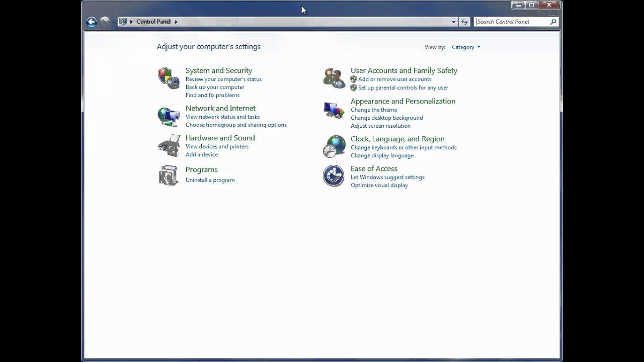Click the 'View by:' label text
644x362 pixels.
[435, 47]
